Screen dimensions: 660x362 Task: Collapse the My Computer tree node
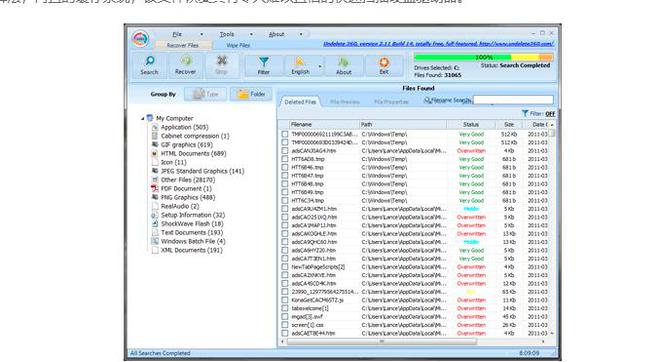[143, 119]
